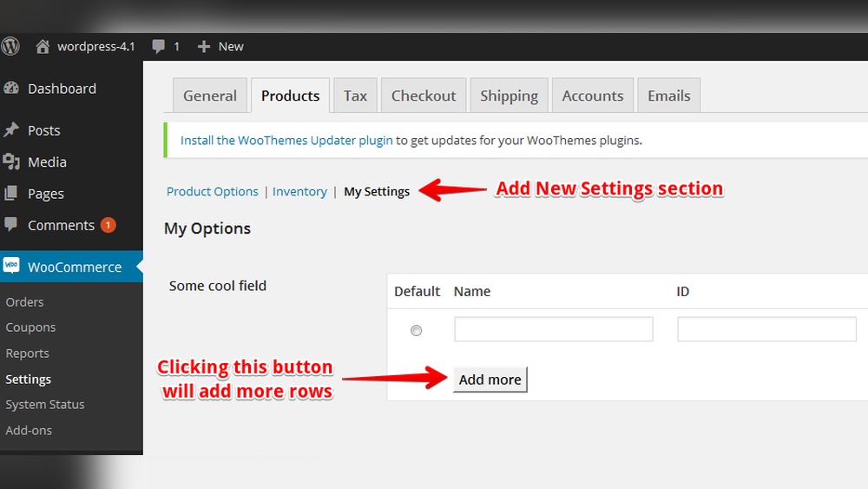Go to System Status submenu
The width and height of the screenshot is (868, 489).
(45, 404)
